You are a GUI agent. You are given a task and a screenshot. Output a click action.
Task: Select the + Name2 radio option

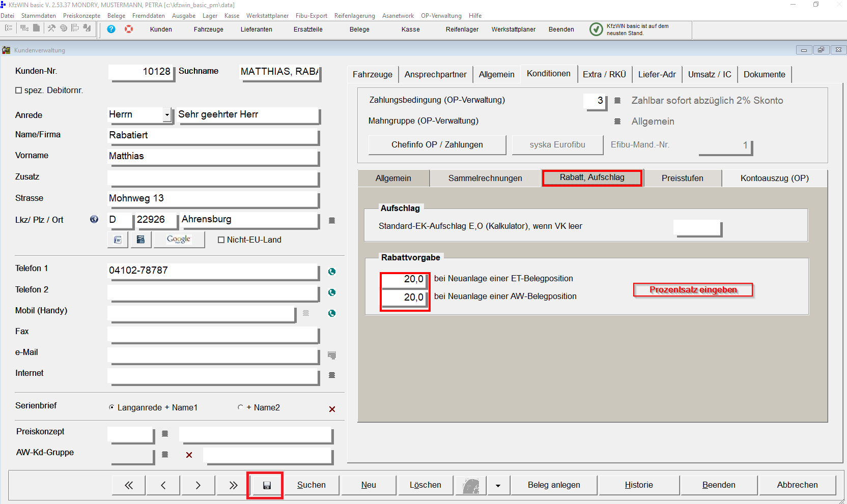(x=240, y=407)
